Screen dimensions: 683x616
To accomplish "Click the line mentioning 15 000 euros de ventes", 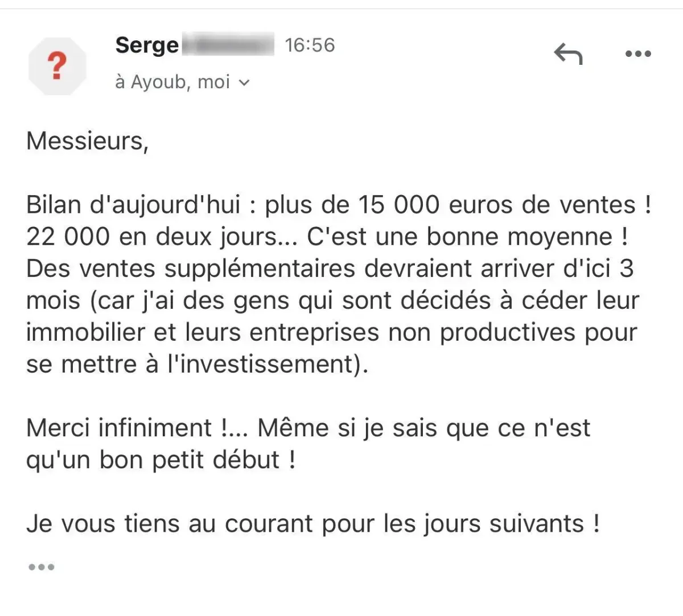I will click(x=339, y=205).
